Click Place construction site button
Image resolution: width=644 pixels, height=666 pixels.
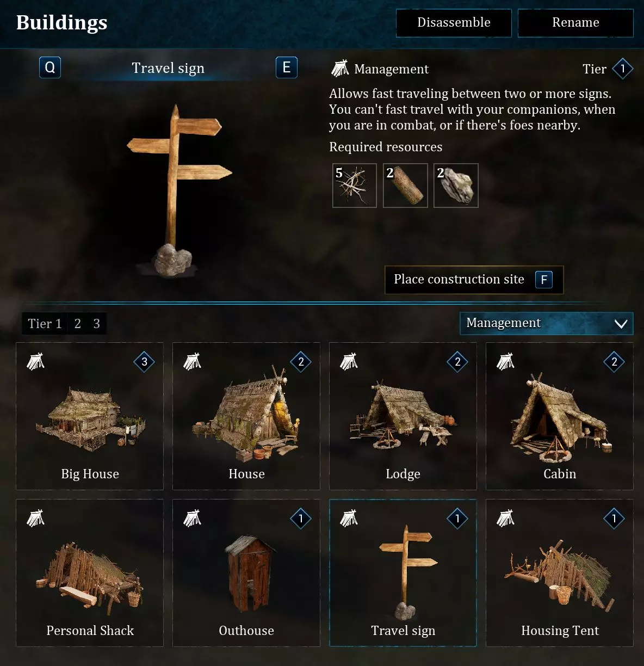[x=474, y=280]
